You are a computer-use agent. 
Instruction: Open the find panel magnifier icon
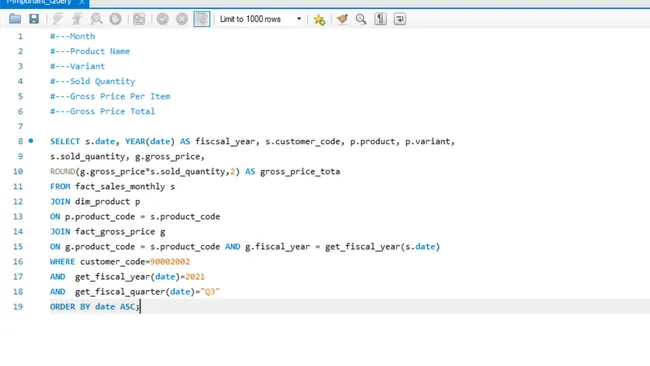(361, 19)
